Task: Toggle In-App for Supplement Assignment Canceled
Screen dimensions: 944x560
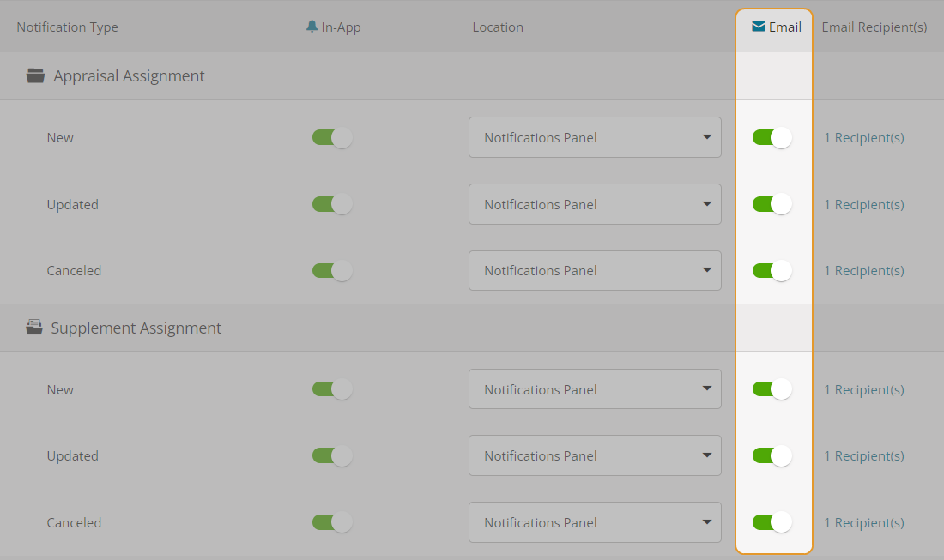Action: [332, 522]
